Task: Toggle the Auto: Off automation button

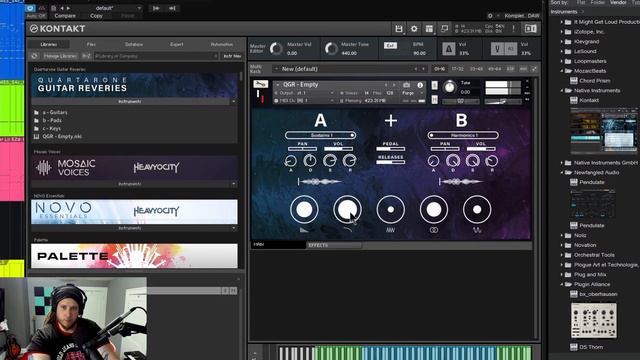Action: pos(36,16)
